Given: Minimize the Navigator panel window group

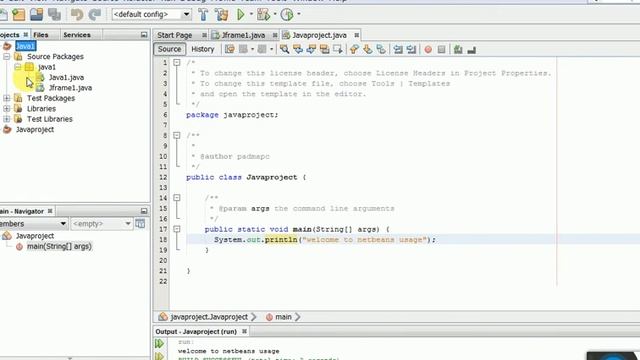Looking at the screenshot, I should tap(144, 211).
